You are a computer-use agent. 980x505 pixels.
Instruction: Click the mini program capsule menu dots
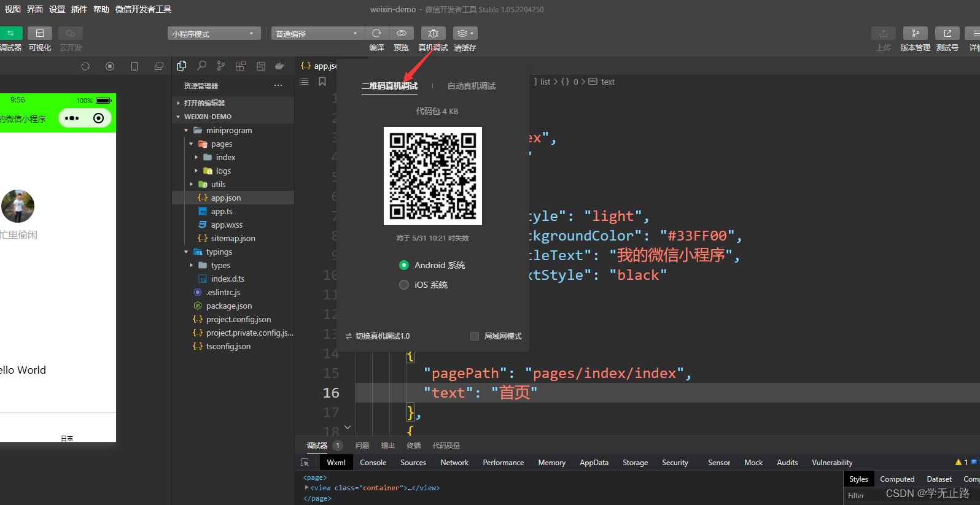tap(72, 118)
